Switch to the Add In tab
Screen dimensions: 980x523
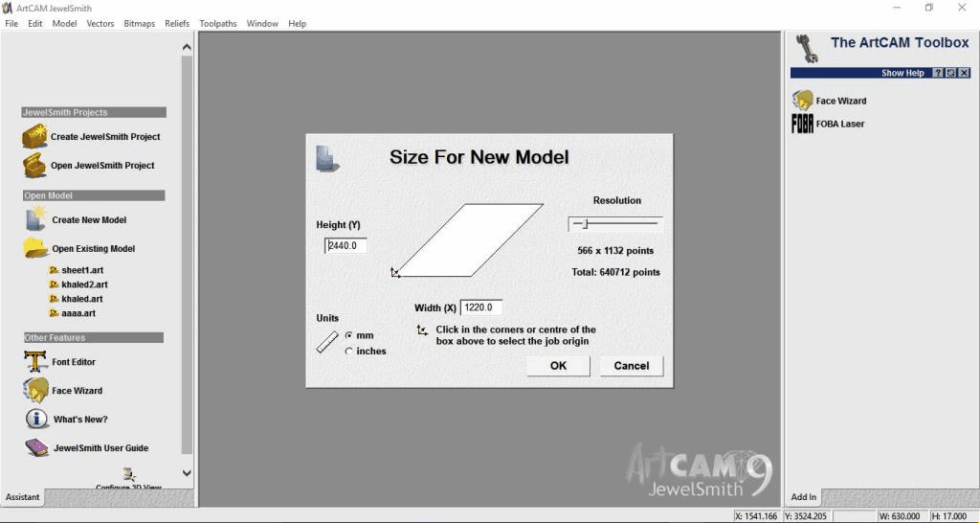click(x=804, y=497)
